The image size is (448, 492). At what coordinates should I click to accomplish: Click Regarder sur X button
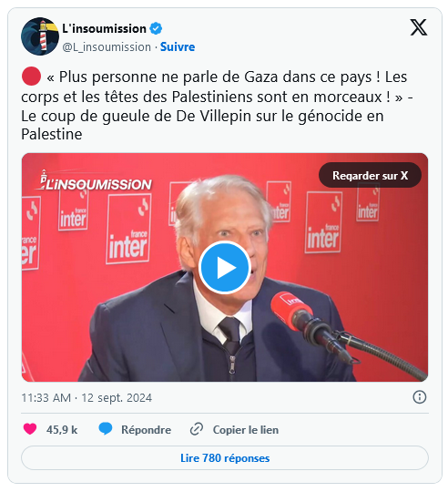tap(370, 175)
